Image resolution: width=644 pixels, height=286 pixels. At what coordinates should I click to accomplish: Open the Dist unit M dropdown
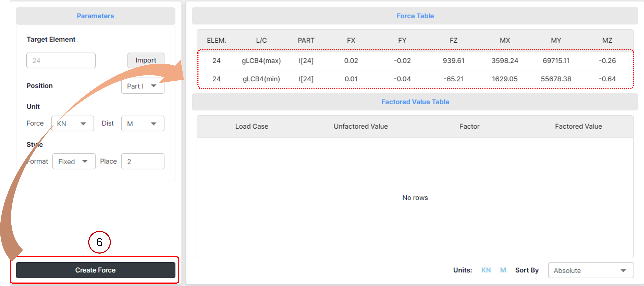click(143, 123)
